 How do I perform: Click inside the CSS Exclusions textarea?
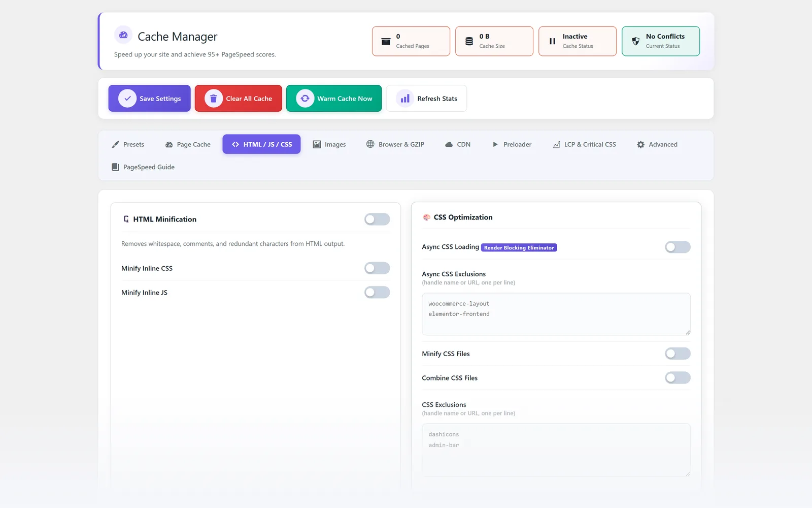[x=556, y=450]
